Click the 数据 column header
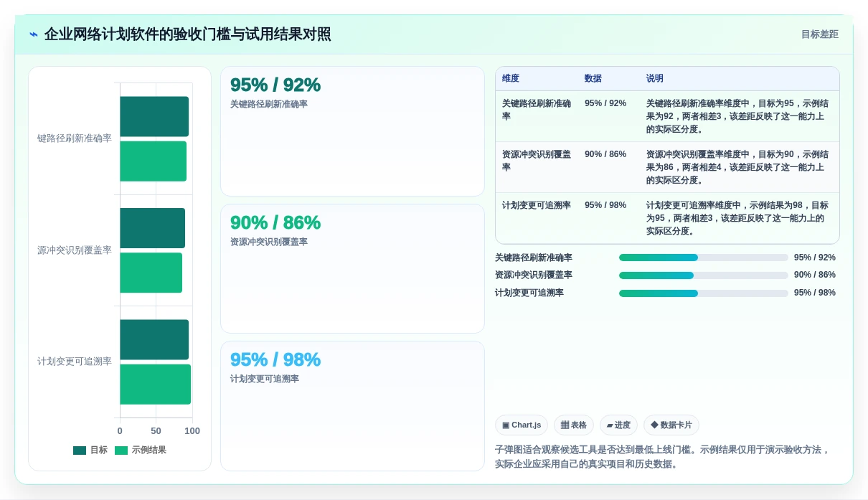The height and width of the screenshot is (500, 868). tap(609, 79)
